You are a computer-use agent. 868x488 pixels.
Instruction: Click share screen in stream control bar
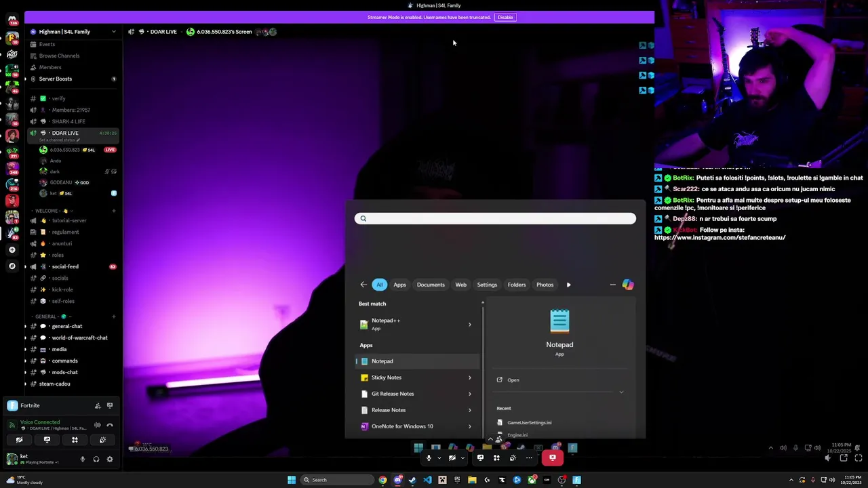pos(480,457)
